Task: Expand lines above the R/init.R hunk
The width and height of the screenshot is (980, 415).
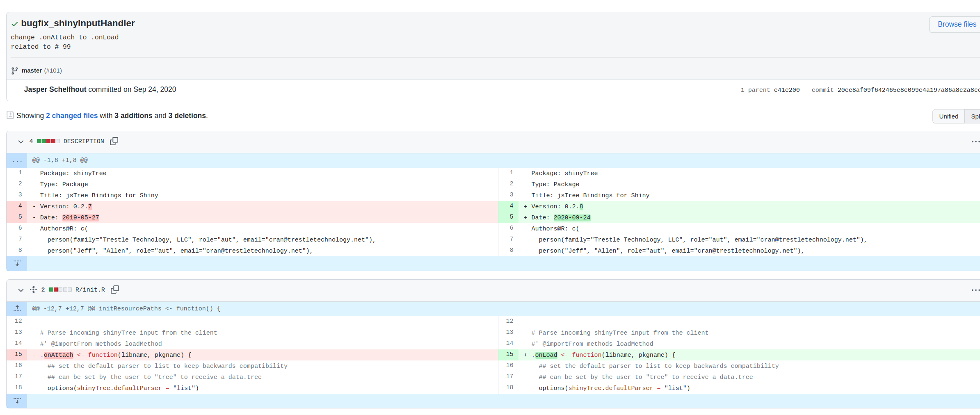Action: pyautogui.click(x=17, y=308)
